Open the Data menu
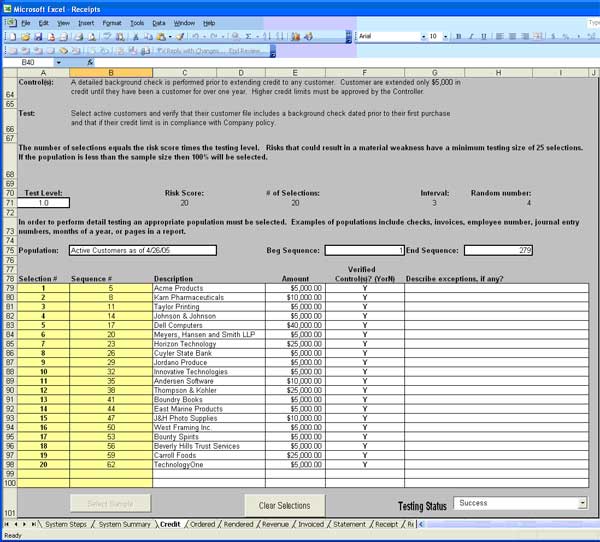The width and height of the screenshot is (600, 542). (x=159, y=23)
